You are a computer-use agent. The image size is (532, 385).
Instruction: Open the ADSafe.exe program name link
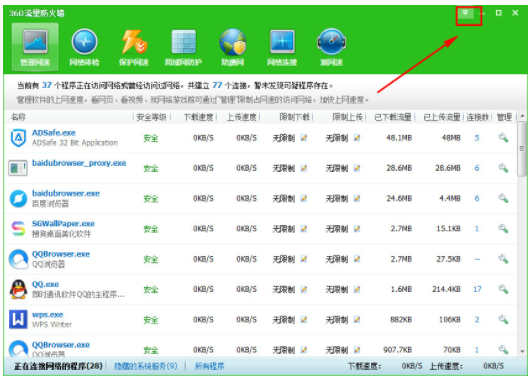click(54, 133)
